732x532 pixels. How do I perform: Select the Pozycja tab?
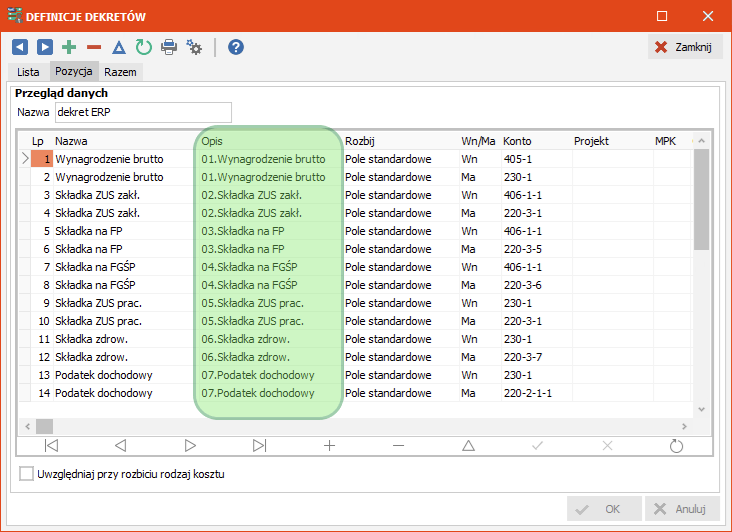tap(74, 71)
